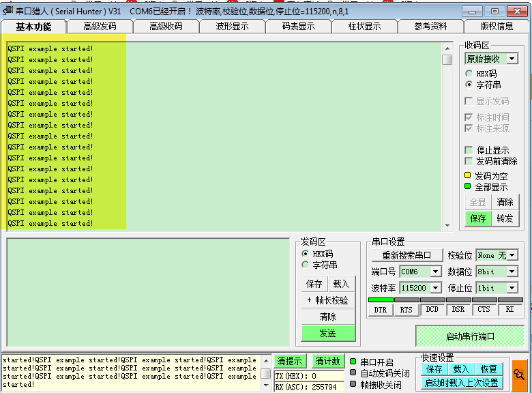532x393 pixels.
Task: Click the 清计数 button
Action: point(327,361)
